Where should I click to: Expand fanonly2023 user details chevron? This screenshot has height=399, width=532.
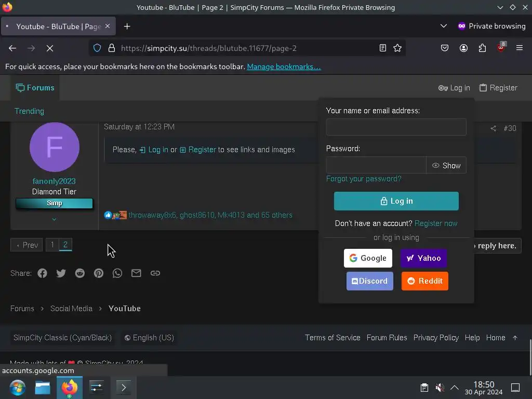pyautogui.click(x=54, y=220)
